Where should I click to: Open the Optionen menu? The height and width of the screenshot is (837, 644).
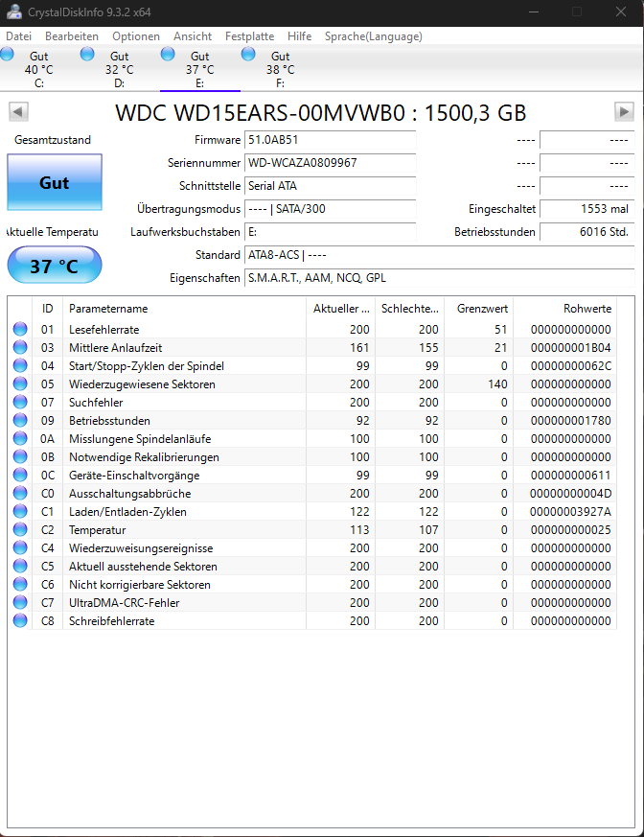pyautogui.click(x=136, y=36)
